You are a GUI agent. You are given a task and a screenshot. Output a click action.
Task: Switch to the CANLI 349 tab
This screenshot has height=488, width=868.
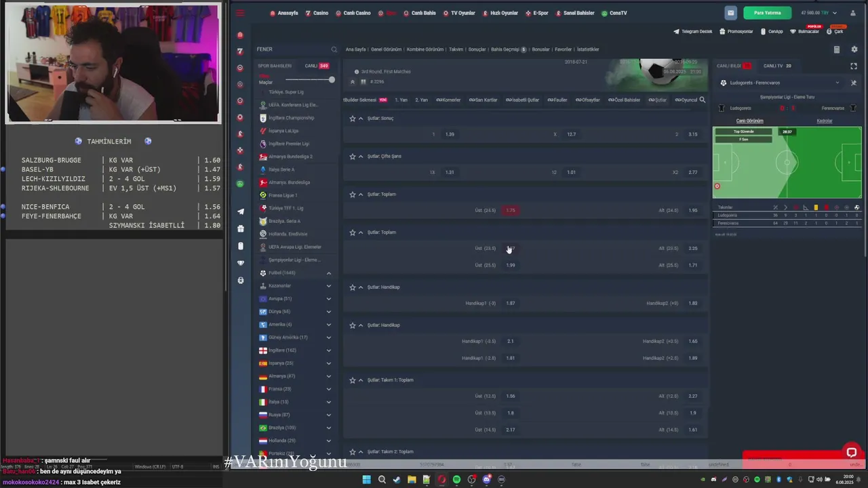(317, 66)
